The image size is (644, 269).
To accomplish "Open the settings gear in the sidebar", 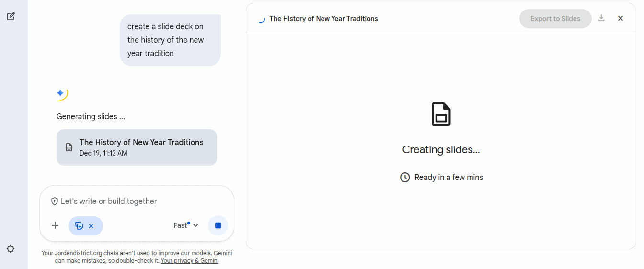I will pos(11,249).
